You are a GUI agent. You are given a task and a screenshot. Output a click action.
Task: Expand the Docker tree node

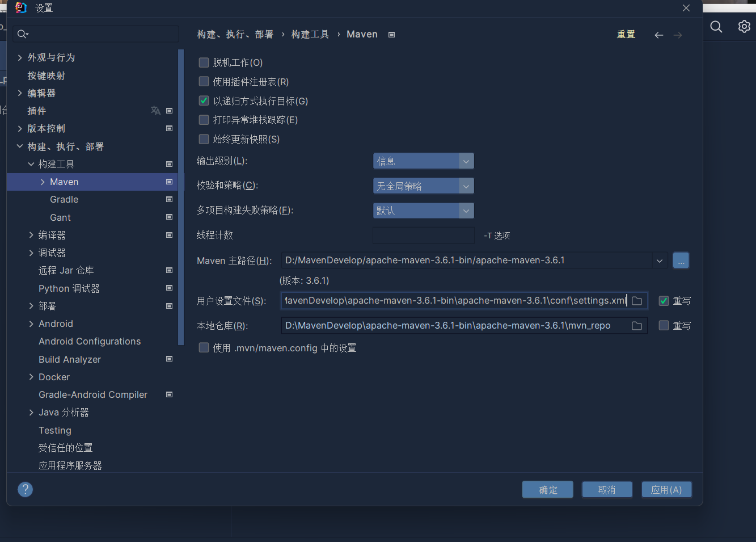point(31,377)
